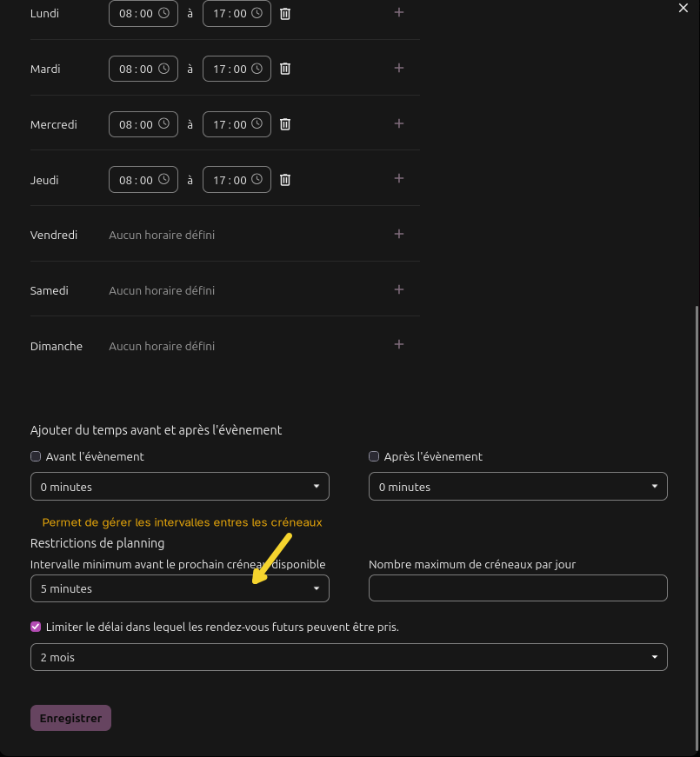700x757 pixels.
Task: Delete Mardi time slot with trash icon
Action: [x=285, y=69]
